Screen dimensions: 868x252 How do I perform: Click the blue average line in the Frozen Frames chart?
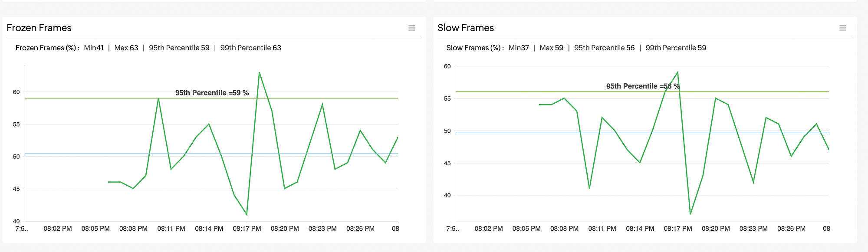[x=65, y=154]
